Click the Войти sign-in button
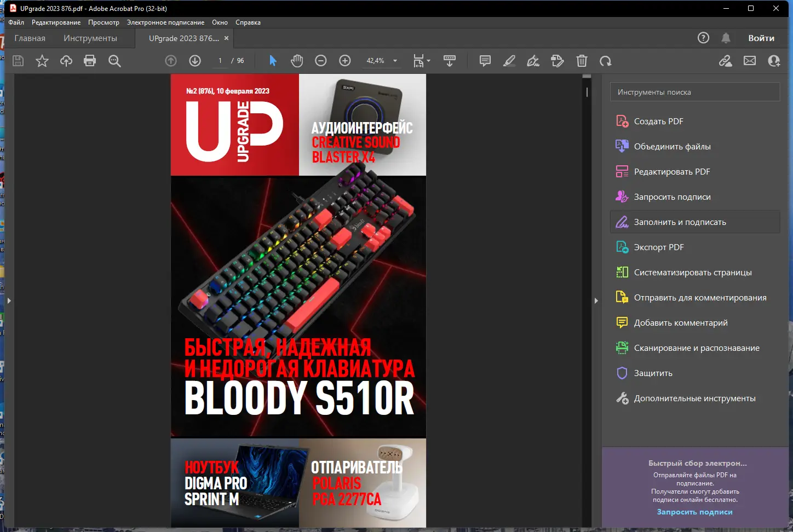793x532 pixels. click(761, 38)
